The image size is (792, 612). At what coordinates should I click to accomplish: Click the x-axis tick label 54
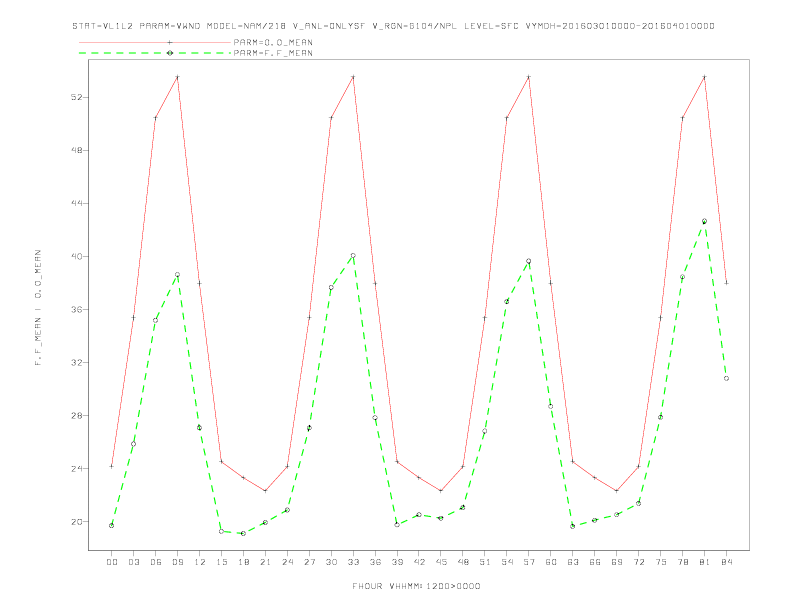507,562
